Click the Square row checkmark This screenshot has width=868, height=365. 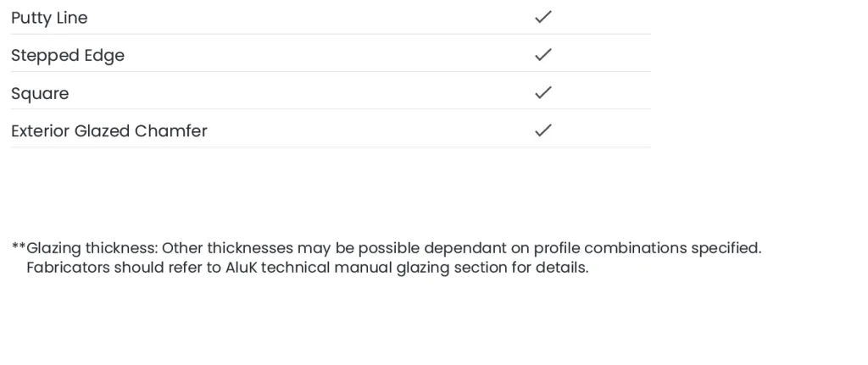coord(543,92)
